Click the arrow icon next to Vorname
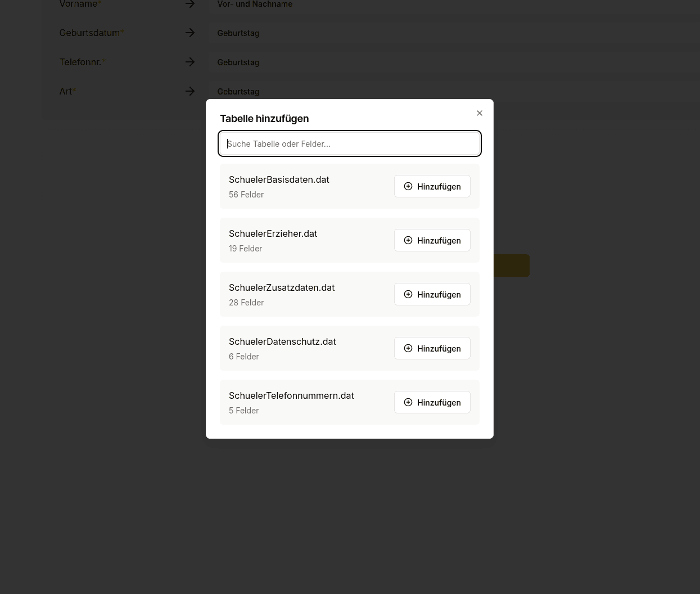700x594 pixels. (190, 4)
